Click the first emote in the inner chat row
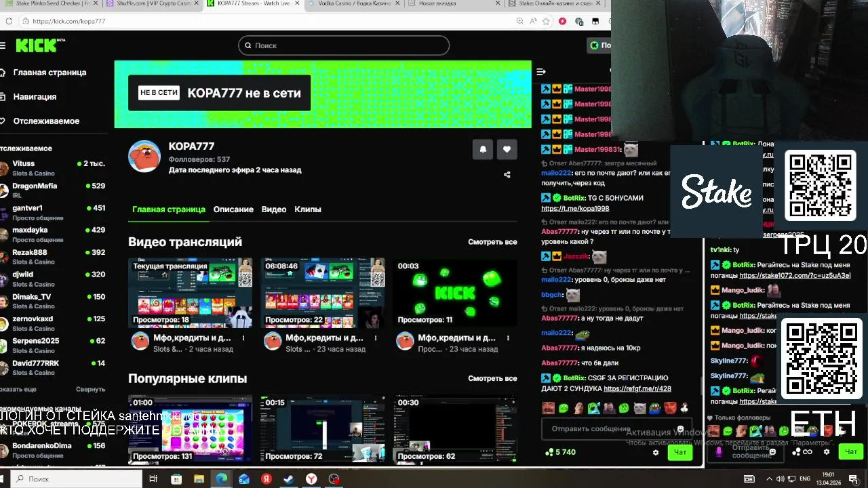The width and height of the screenshot is (868, 488). pos(548,408)
